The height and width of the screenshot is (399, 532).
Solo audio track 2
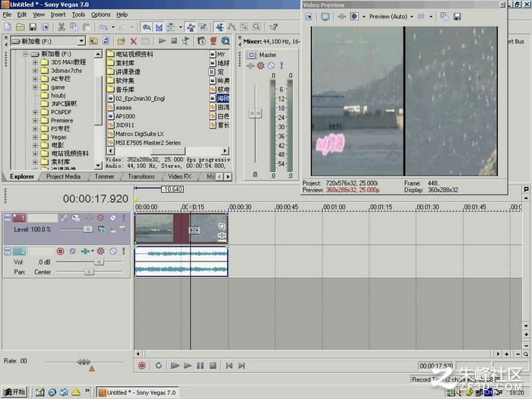(123, 251)
